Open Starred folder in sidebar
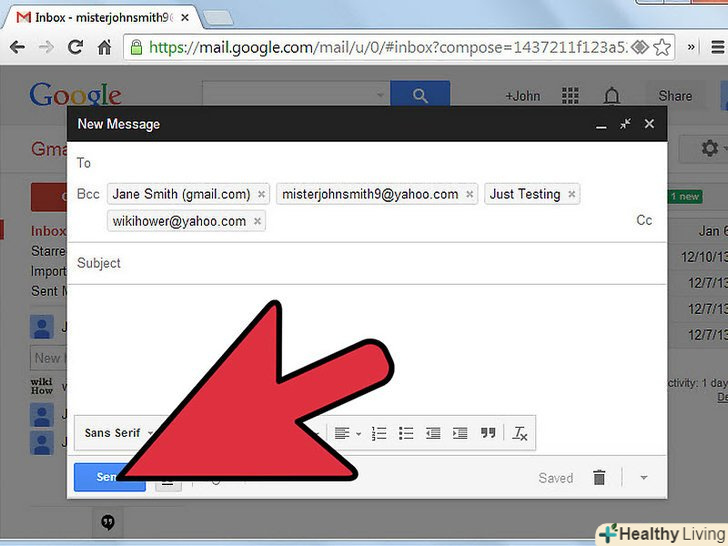This screenshot has width=728, height=546. (x=48, y=251)
